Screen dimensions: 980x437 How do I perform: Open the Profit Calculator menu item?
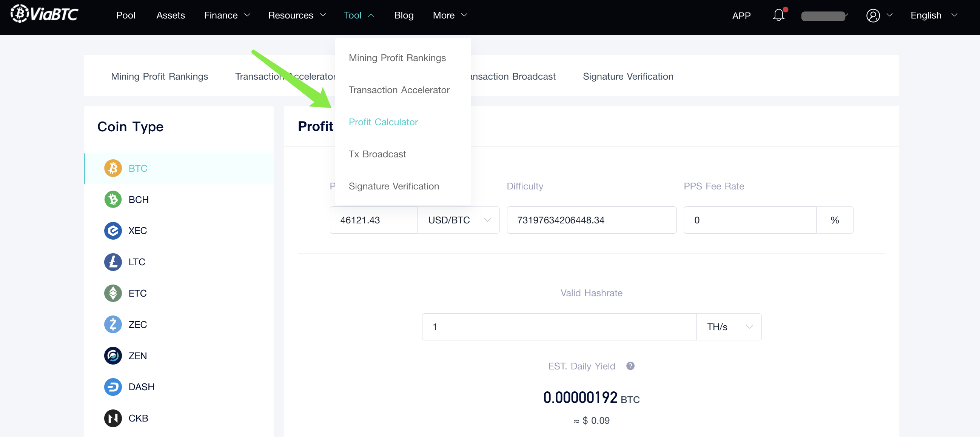(x=384, y=122)
